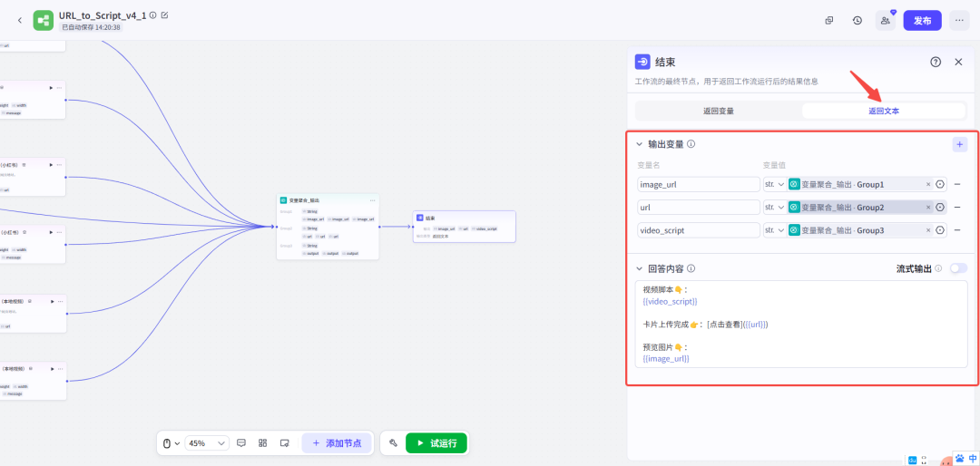This screenshot has height=466, width=980.
Task: Toggle the minimap icon in toolbar
Action: [x=284, y=443]
